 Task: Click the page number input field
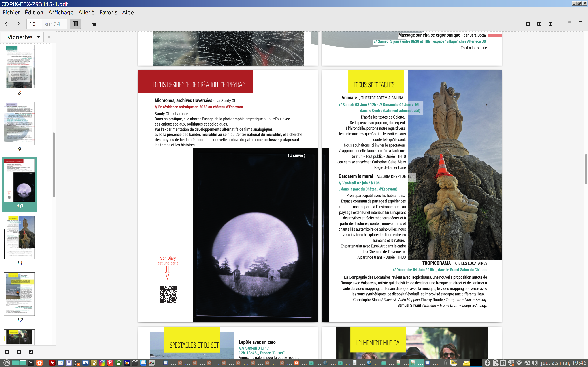click(x=34, y=24)
